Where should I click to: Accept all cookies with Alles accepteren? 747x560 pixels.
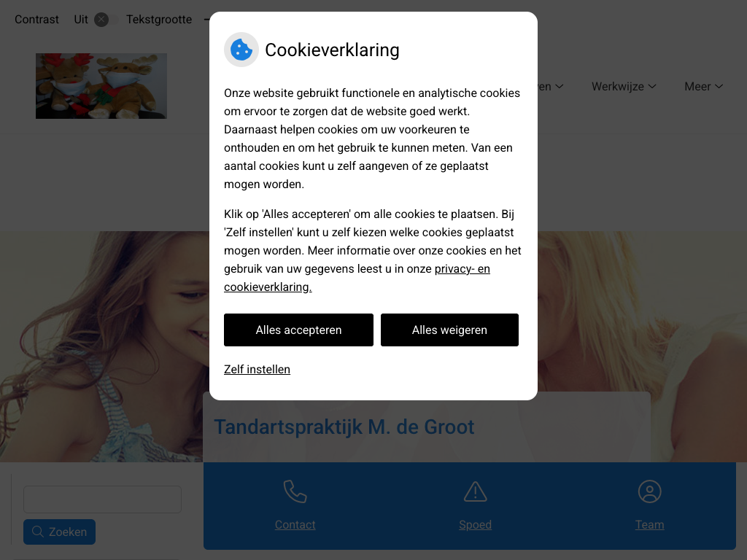point(298,330)
